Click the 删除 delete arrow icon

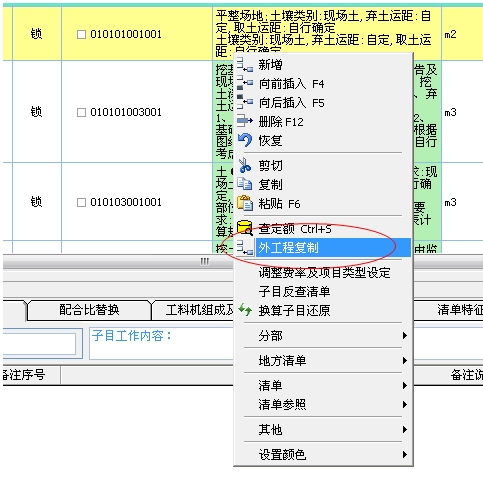click(245, 121)
